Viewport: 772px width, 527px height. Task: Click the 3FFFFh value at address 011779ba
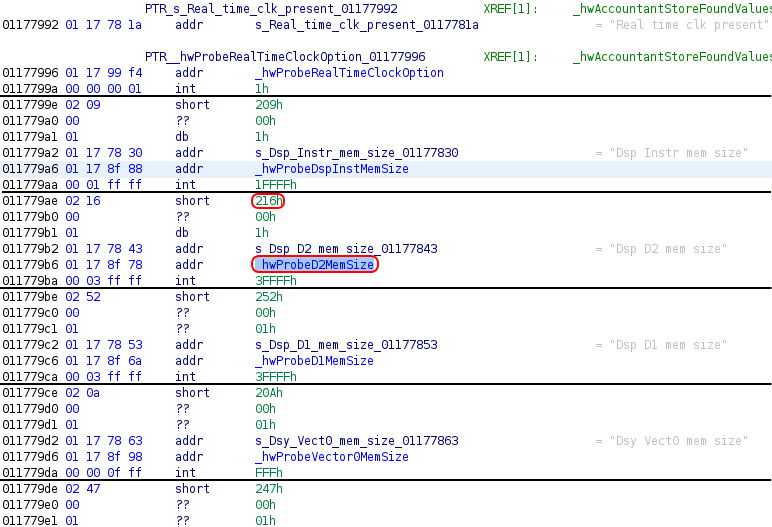tap(276, 281)
